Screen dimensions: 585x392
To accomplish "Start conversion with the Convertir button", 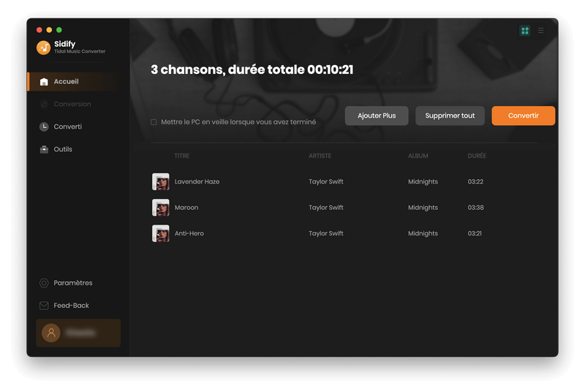I will pos(523,116).
